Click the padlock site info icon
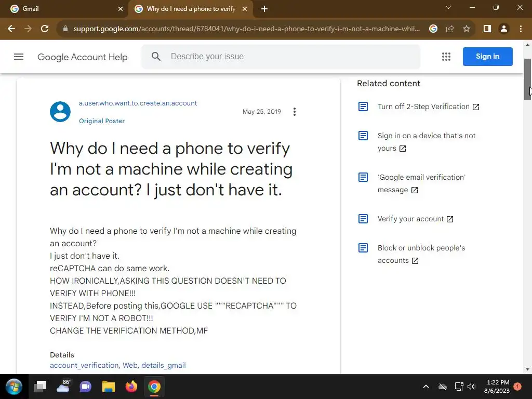 [x=65, y=29]
